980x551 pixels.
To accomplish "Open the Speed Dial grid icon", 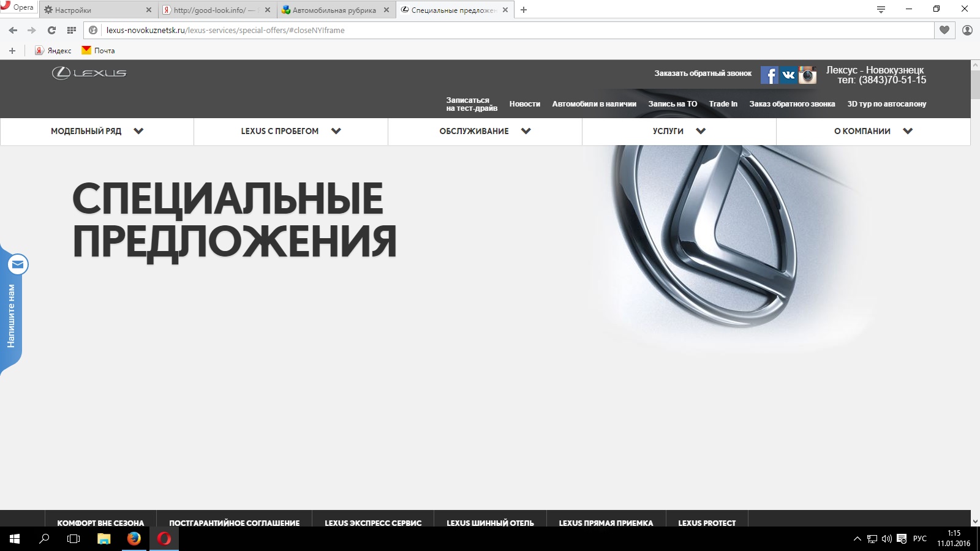I will click(72, 30).
